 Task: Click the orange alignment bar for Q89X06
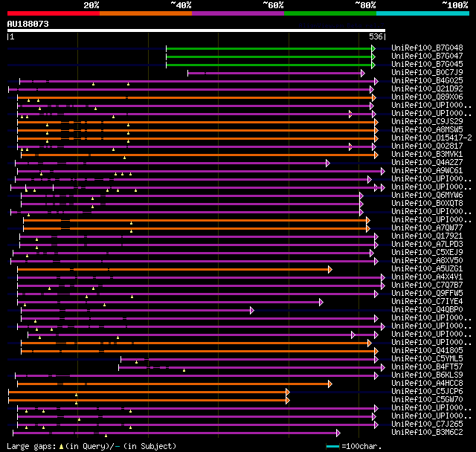[195, 97]
